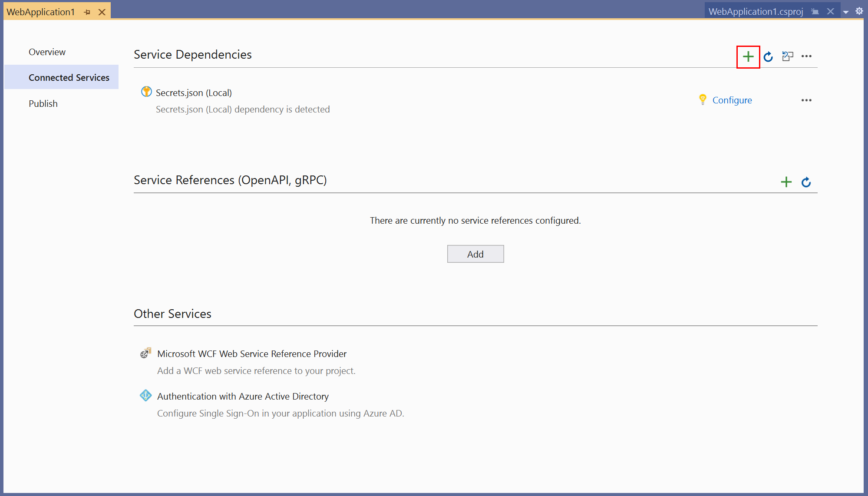Toggle visibility of Secrets.json dependency

click(x=808, y=100)
